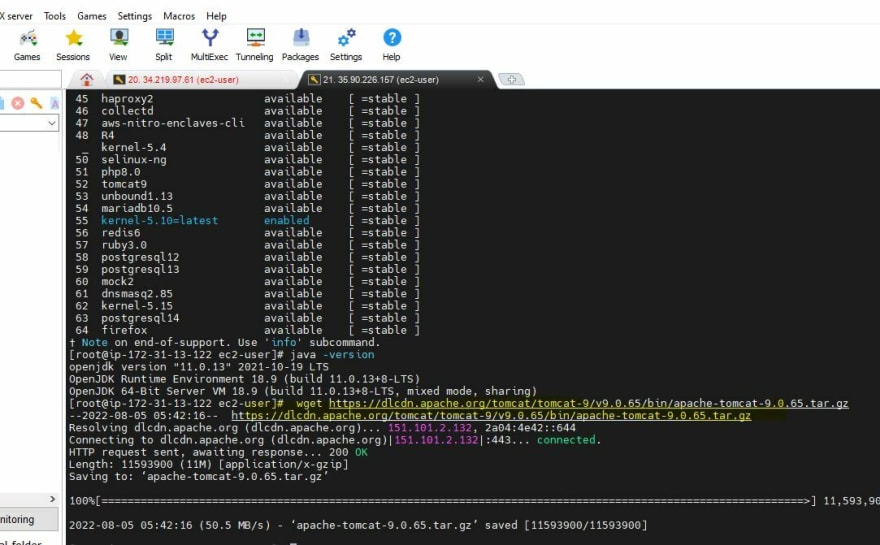Image resolution: width=880 pixels, height=545 pixels.
Task: Click 'redis6' in package list
Action: point(121,233)
